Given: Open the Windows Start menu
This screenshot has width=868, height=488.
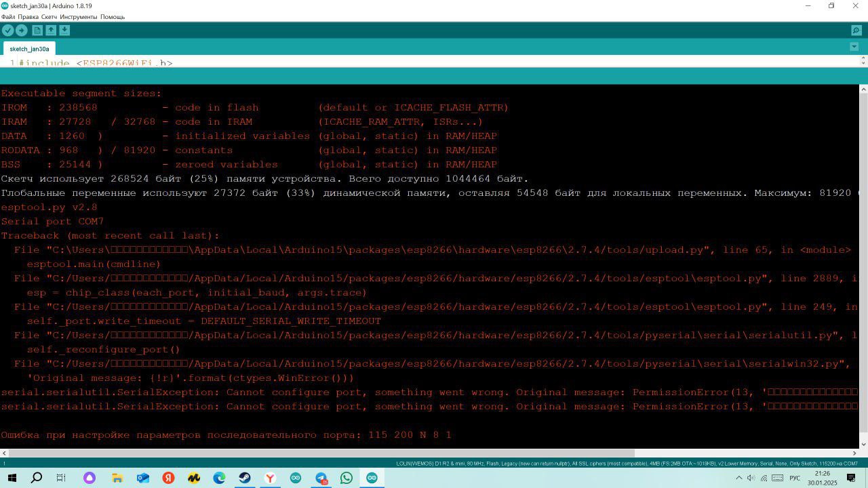Looking at the screenshot, I should tap(12, 478).
